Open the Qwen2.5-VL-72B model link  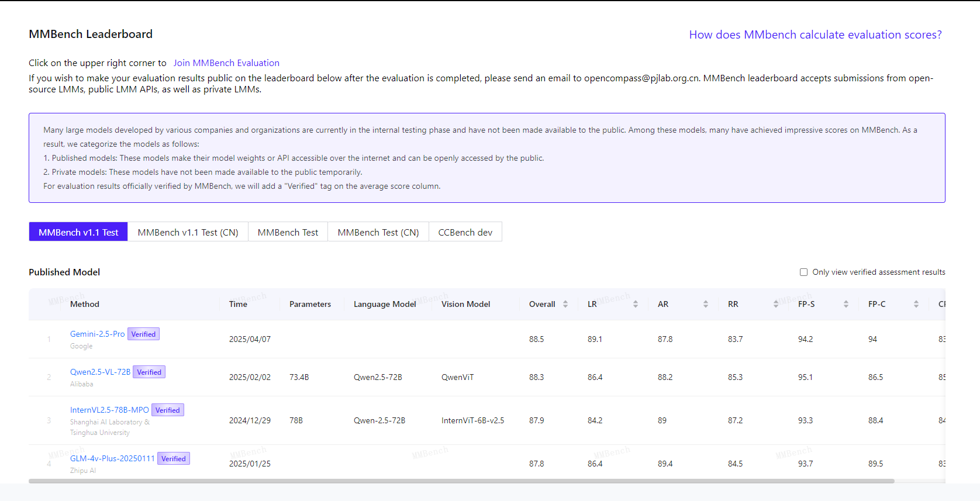point(100,372)
